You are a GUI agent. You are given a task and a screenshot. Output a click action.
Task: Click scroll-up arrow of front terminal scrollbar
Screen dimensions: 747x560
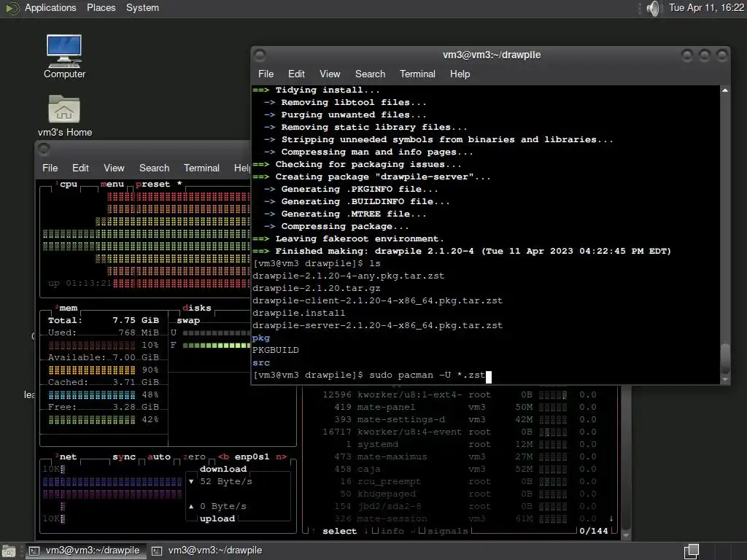(724, 90)
